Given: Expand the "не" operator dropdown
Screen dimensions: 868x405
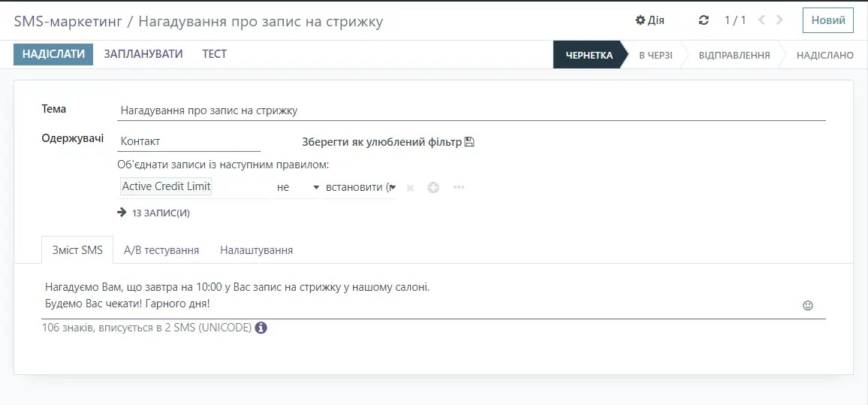Looking at the screenshot, I should [x=297, y=187].
